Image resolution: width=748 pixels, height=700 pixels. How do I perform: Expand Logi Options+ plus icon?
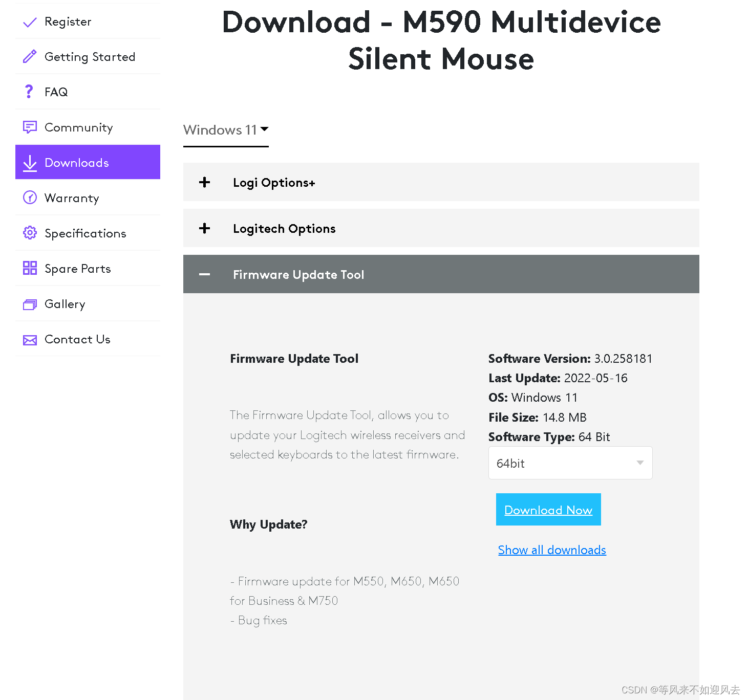point(204,182)
